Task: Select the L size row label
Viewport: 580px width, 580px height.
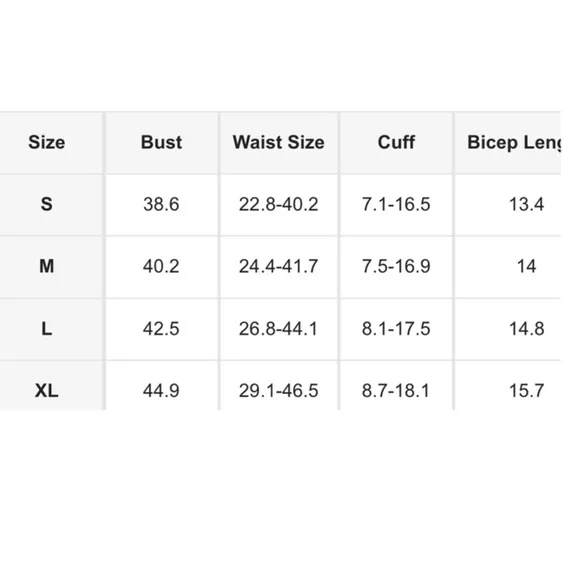Action: coord(47,328)
